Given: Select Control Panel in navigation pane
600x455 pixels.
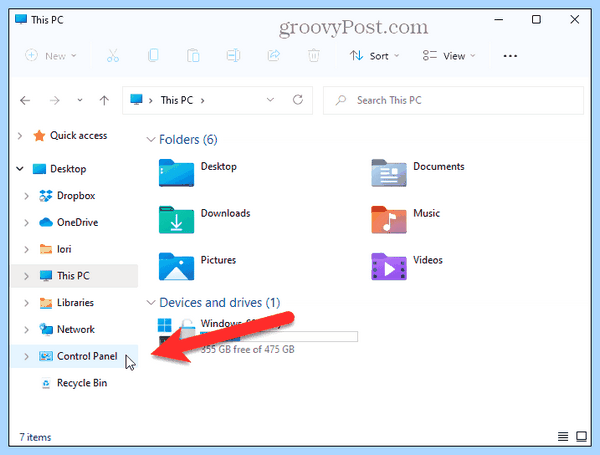Looking at the screenshot, I should click(x=74, y=356).
